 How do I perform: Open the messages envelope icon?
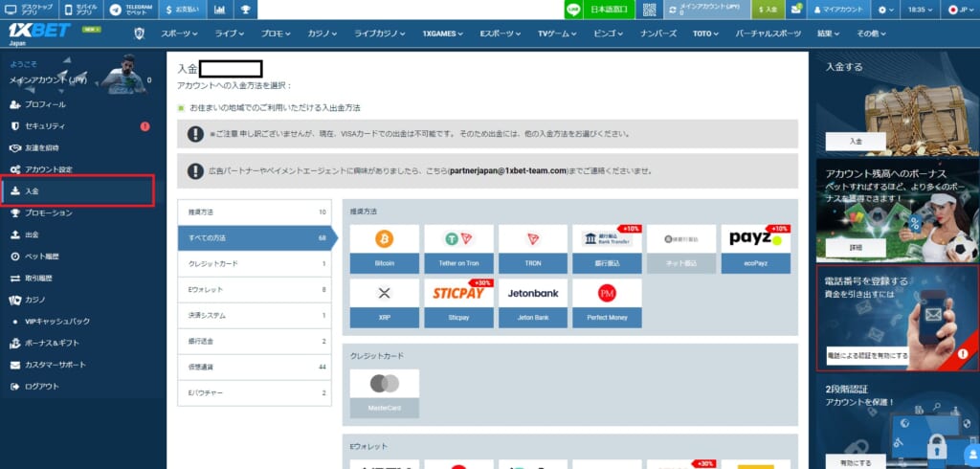point(795,10)
